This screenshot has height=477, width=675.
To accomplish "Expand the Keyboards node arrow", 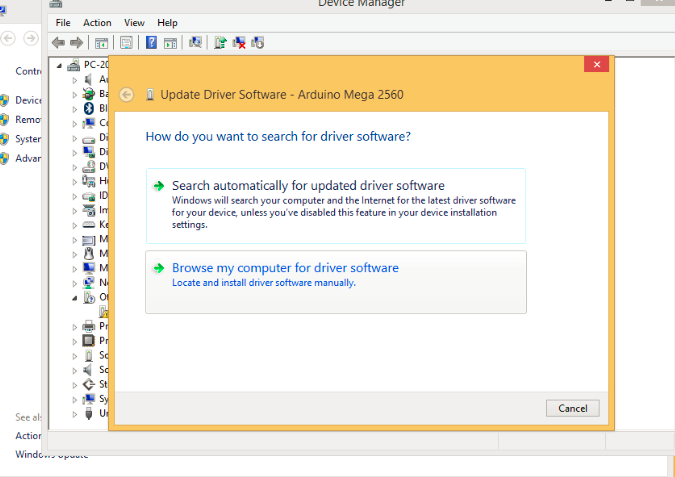I will coord(75,226).
